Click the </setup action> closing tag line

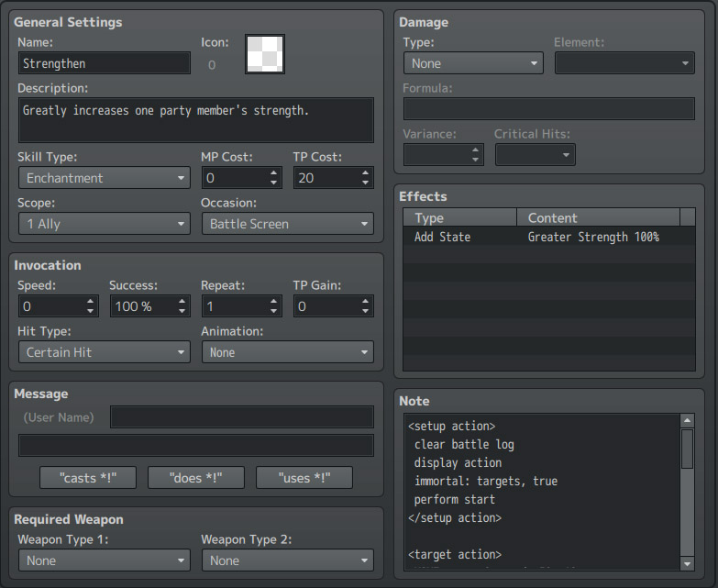tap(455, 517)
